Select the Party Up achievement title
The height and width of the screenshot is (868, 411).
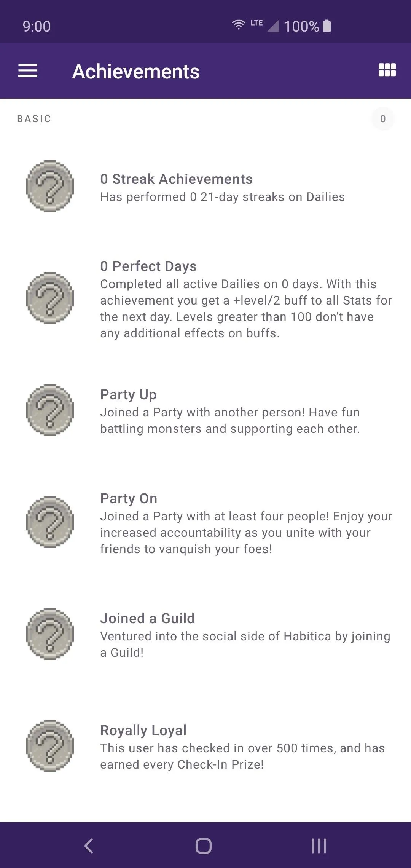click(x=128, y=395)
